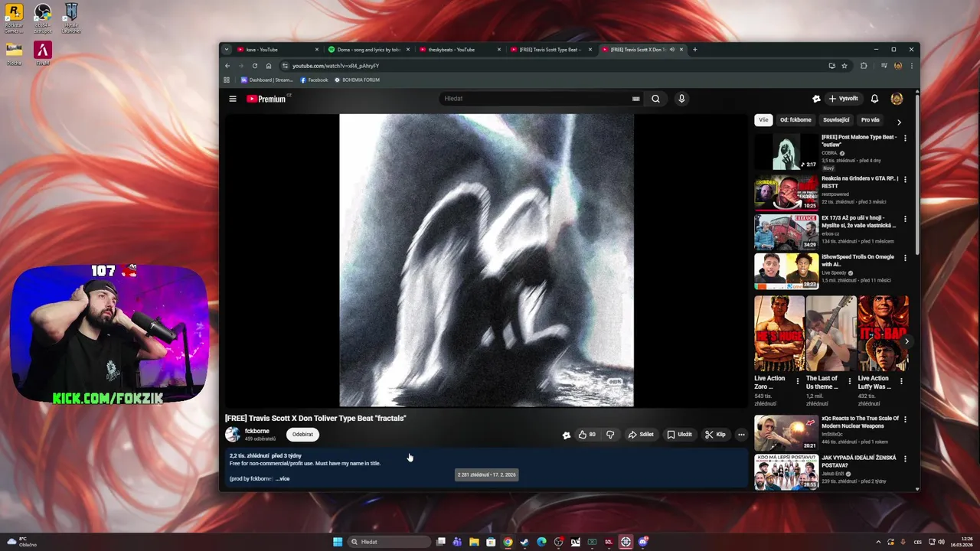Screen dimensions: 980x551
Task: Open fckborne channel avatar
Action: point(232,435)
